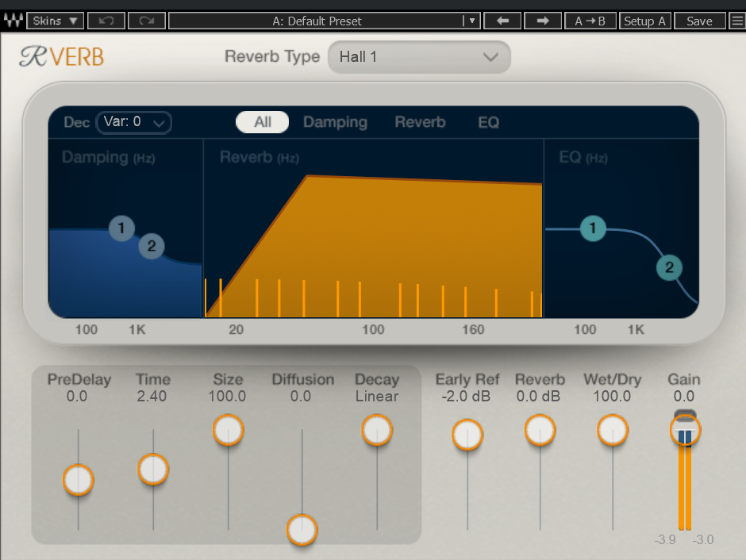The height and width of the screenshot is (560, 746).
Task: Open the hamburger menu icon
Action: pos(737,21)
